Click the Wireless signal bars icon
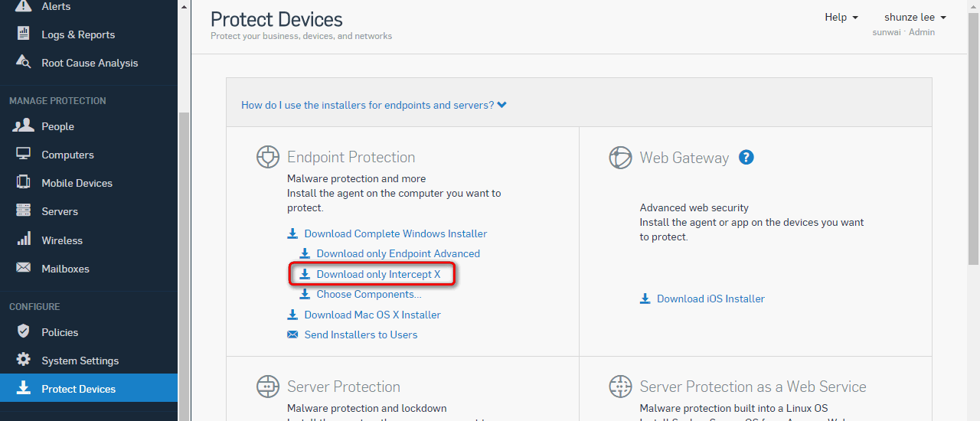Screen dimensions: 980x421 [x=24, y=239]
